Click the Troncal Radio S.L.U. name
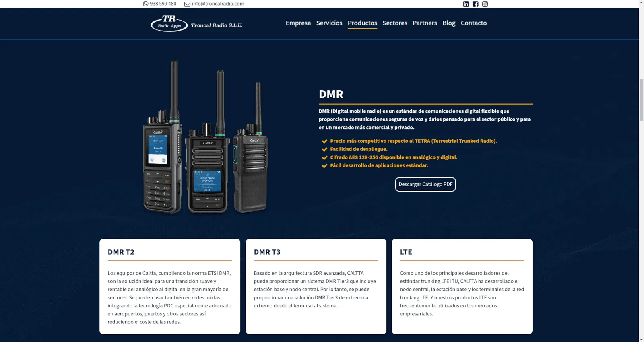The height and width of the screenshot is (342, 644). pos(217,25)
